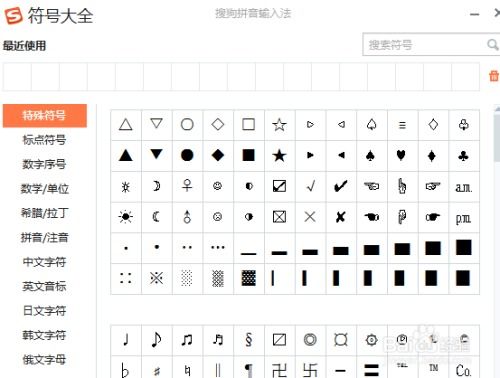Viewport: 500px width, 378px height.
Task: Click the Sogou S logo
Action: pos(13,15)
